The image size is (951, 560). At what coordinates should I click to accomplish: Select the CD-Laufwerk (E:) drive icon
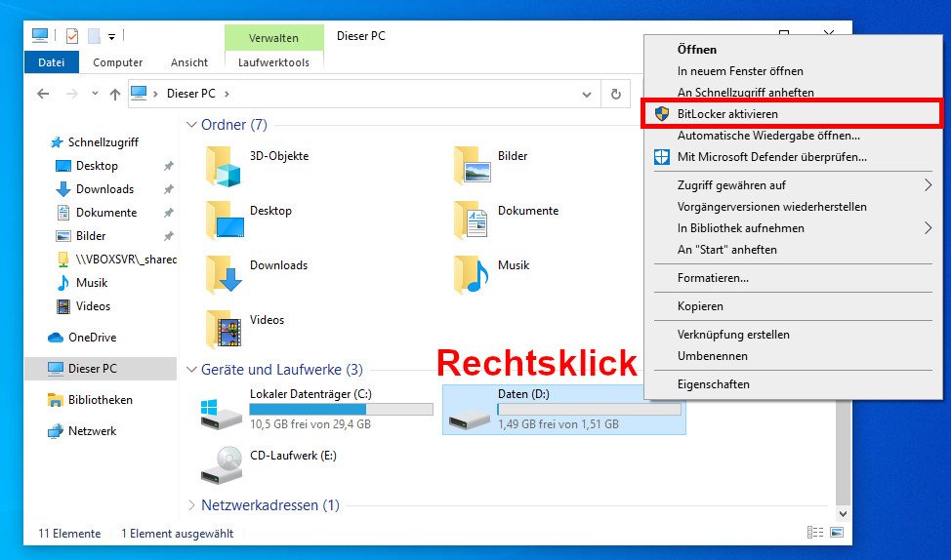(x=222, y=465)
